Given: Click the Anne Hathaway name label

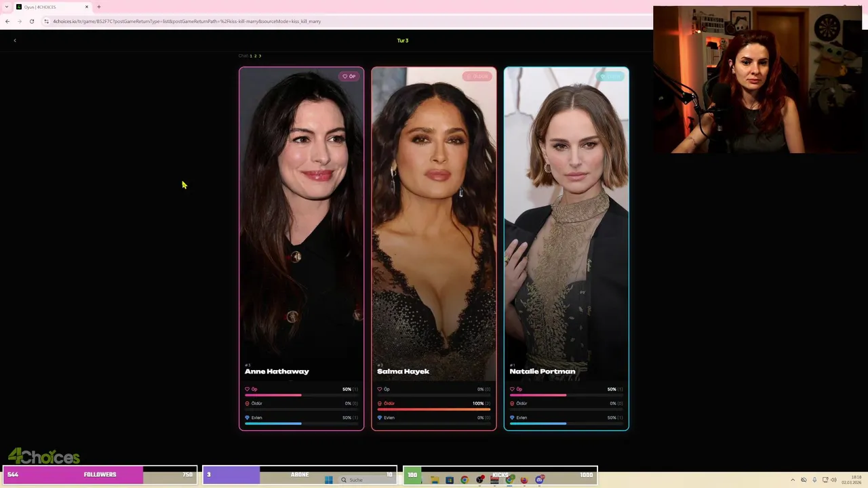Looking at the screenshot, I should 277,371.
